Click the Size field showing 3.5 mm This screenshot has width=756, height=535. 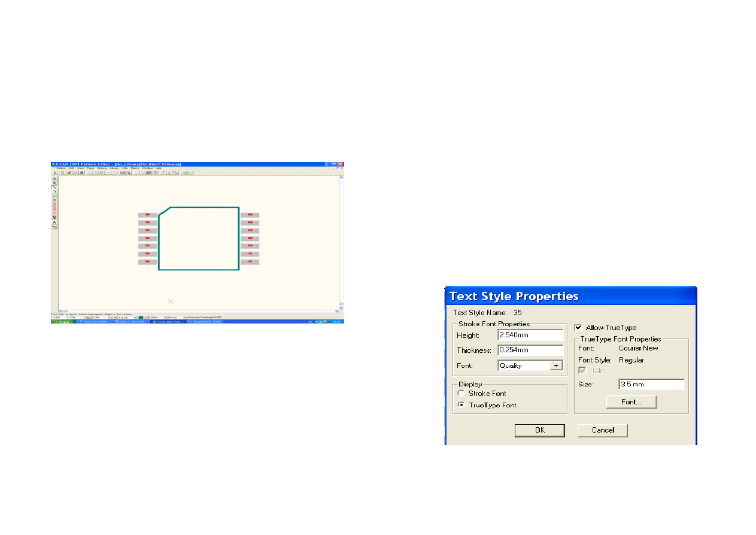(x=652, y=384)
